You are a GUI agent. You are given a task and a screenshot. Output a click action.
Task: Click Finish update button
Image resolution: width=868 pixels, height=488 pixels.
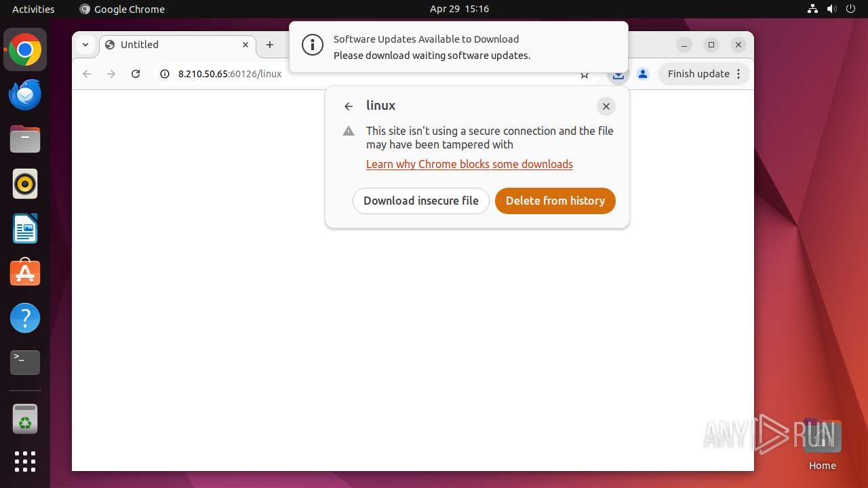click(698, 74)
